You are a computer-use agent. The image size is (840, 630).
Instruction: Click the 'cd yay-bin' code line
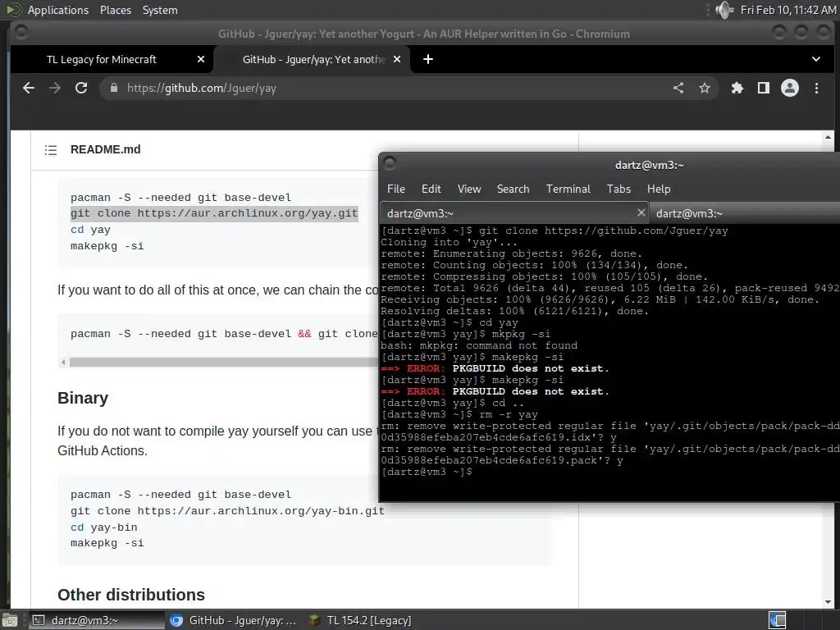[x=104, y=527]
